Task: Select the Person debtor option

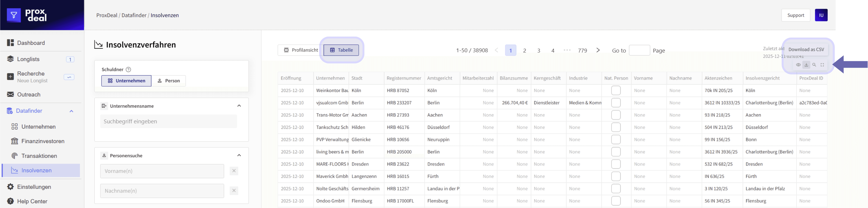Action: (x=168, y=81)
